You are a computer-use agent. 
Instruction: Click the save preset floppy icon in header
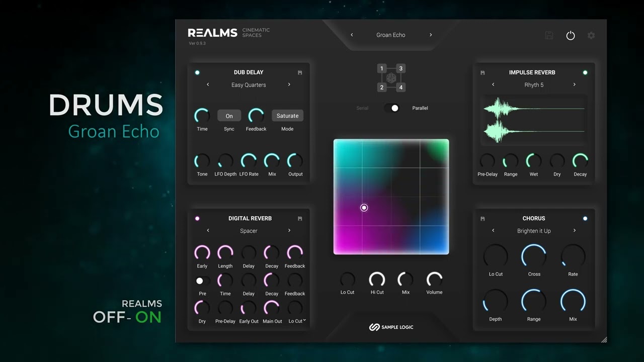coord(549,35)
